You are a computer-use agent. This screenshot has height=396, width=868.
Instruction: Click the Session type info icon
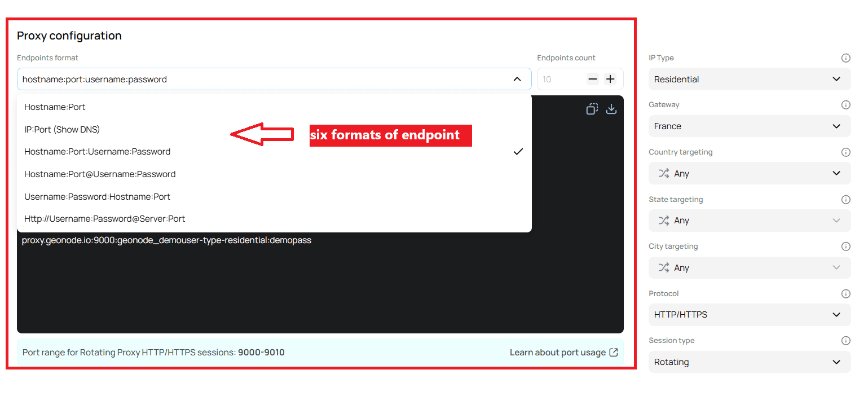(845, 340)
